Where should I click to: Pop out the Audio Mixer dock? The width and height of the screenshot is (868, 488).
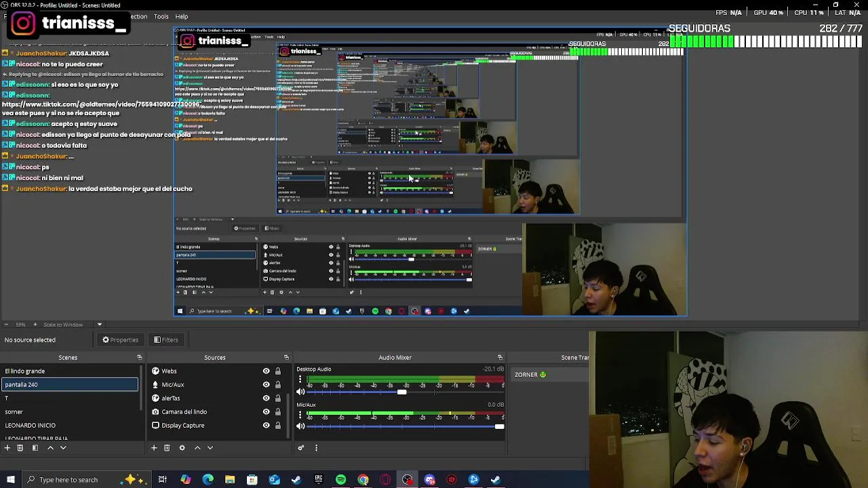[500, 357]
